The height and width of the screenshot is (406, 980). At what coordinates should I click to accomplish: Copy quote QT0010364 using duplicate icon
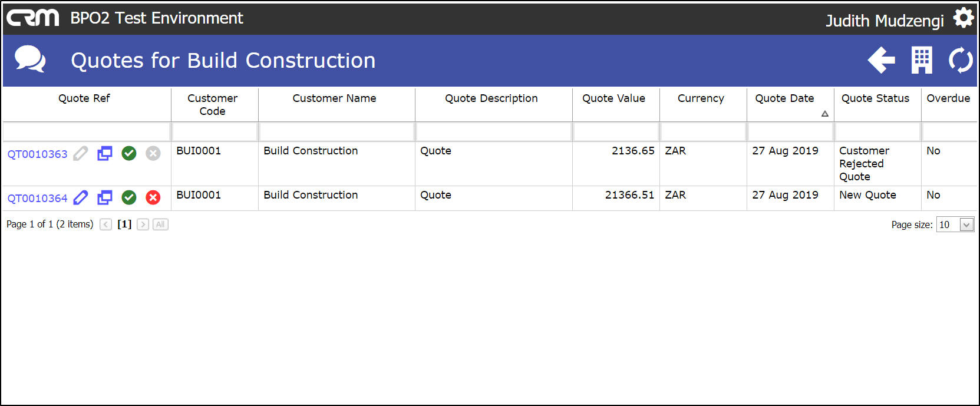click(105, 197)
